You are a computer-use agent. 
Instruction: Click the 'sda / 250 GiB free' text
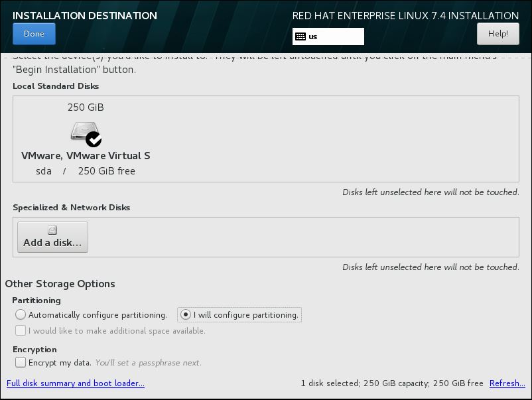point(86,171)
